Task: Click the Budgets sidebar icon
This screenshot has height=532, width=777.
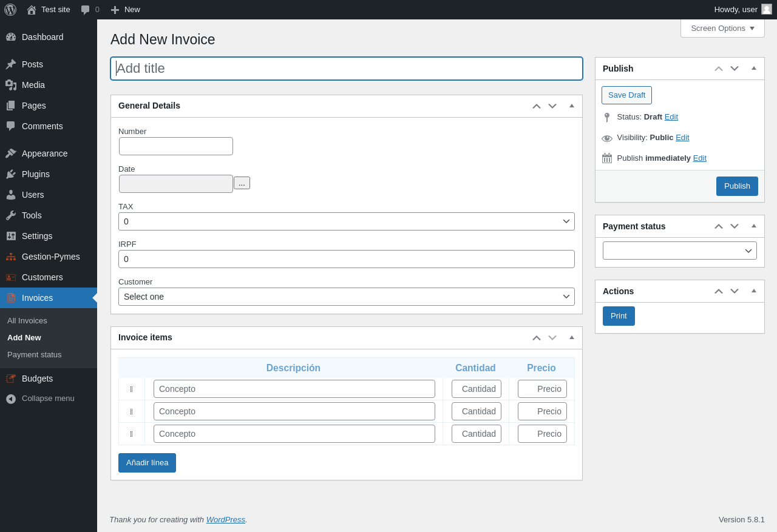Action: tap(11, 379)
